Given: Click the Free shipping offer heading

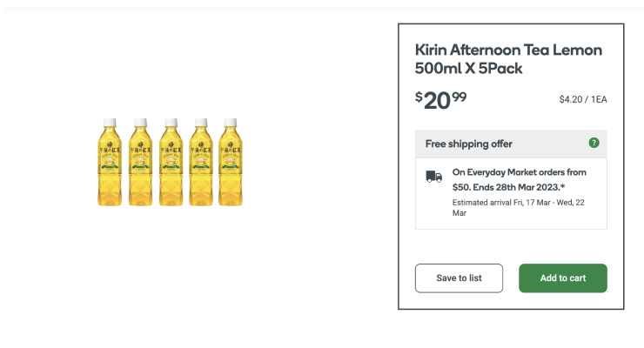Looking at the screenshot, I should tap(468, 144).
